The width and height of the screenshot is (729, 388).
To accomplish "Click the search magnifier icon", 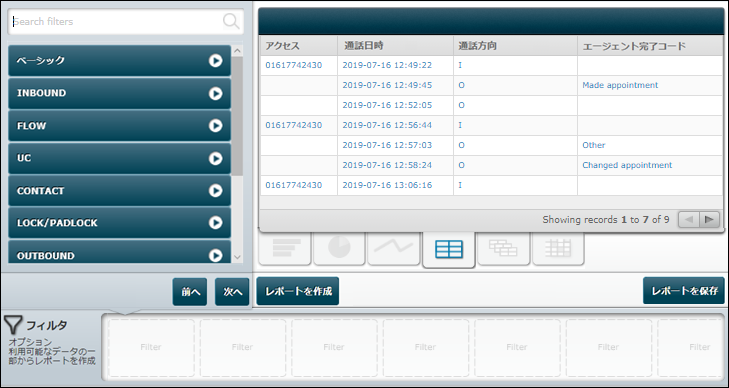I will pyautogui.click(x=231, y=21).
